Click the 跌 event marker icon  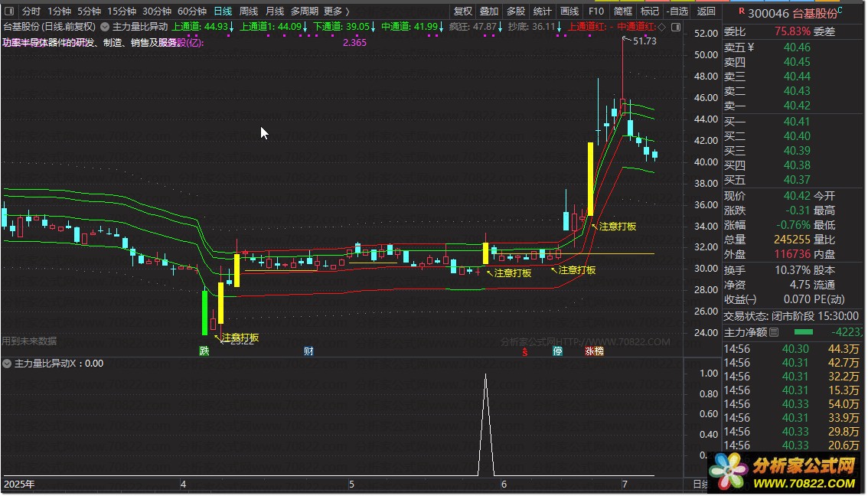[x=204, y=351]
